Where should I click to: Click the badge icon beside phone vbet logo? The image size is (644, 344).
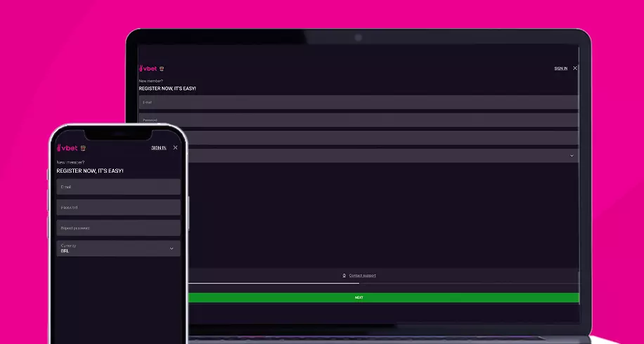(x=83, y=147)
